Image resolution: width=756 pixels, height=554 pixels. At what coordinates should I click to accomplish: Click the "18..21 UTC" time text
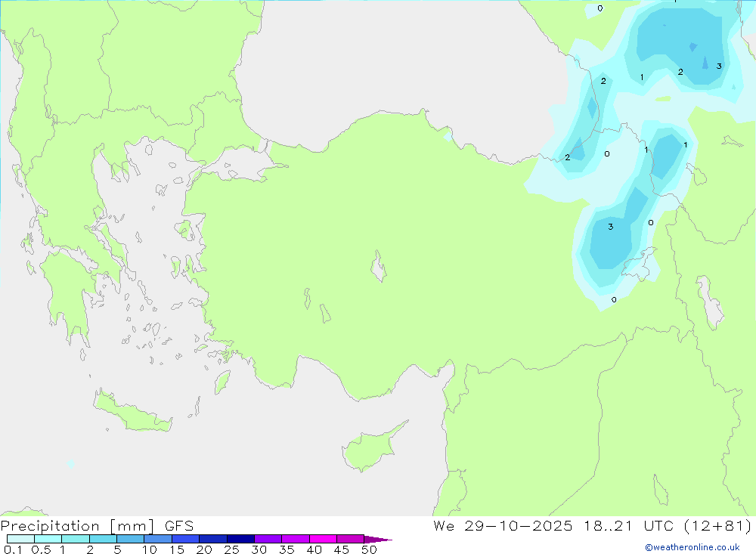(628, 526)
